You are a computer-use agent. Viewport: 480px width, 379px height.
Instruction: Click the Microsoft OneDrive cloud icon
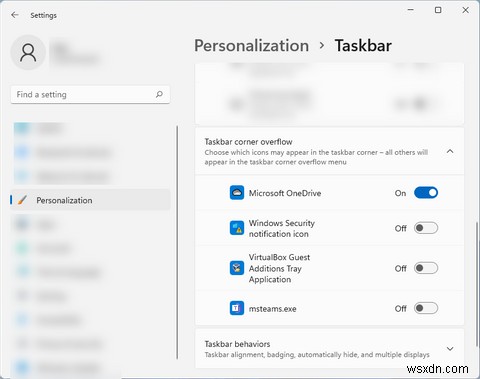[x=237, y=193]
